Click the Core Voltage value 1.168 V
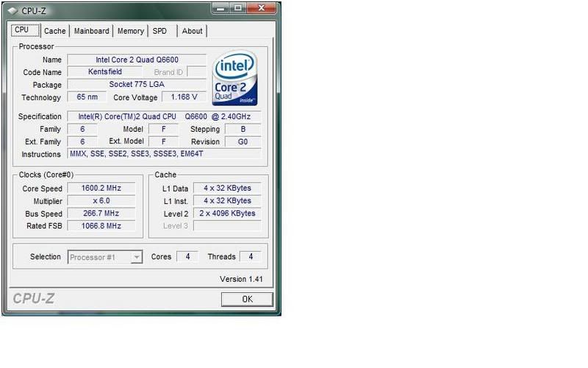Screen dimensions: 588x368 [x=184, y=97]
